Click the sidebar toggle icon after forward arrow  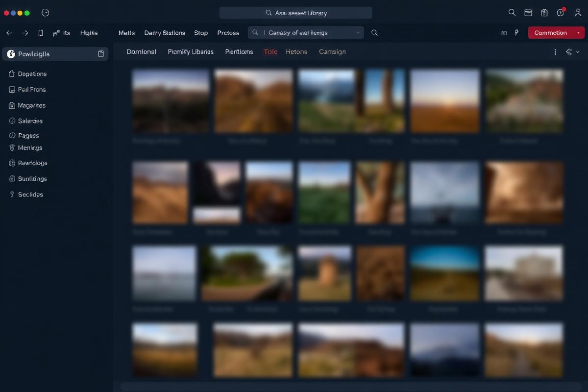pos(41,33)
